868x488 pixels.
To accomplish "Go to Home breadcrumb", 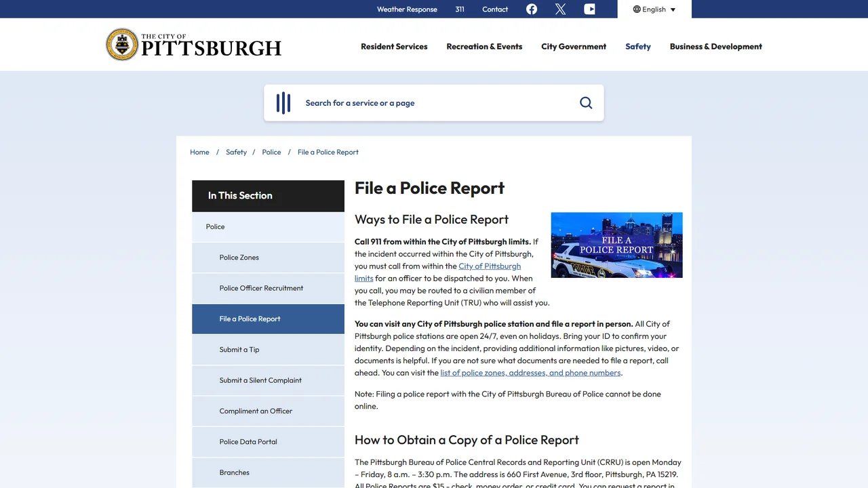I will (199, 152).
